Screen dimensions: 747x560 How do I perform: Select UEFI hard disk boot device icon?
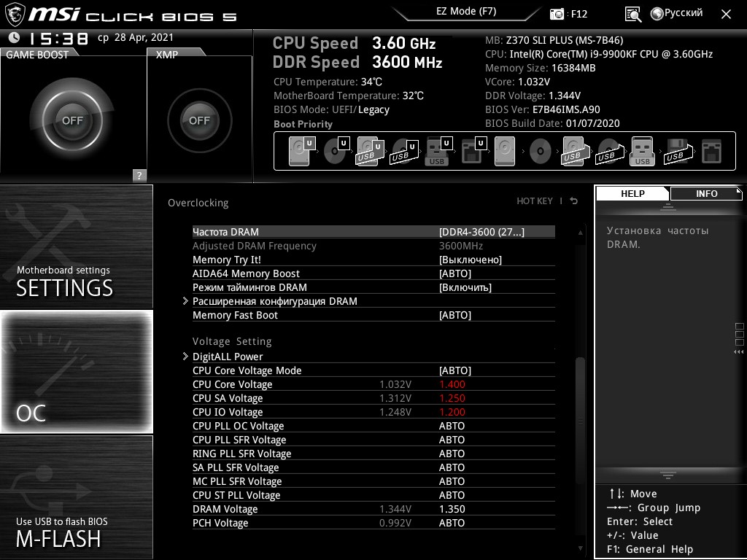point(301,151)
